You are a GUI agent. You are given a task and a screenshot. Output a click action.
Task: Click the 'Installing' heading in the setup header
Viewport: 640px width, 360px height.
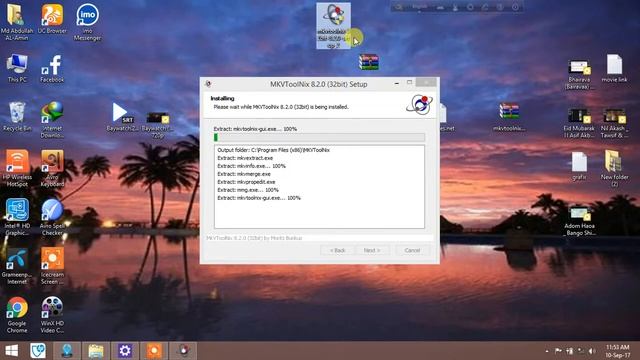point(222,98)
